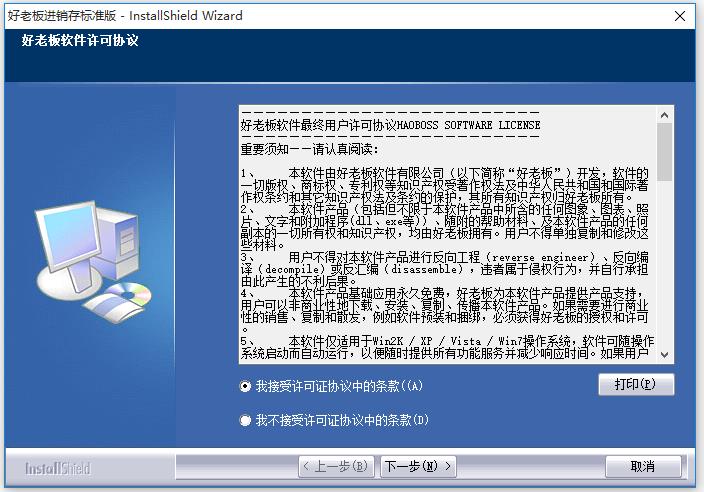
Task: Click license clause 2 mentioning dll、exe
Action: click(x=444, y=227)
